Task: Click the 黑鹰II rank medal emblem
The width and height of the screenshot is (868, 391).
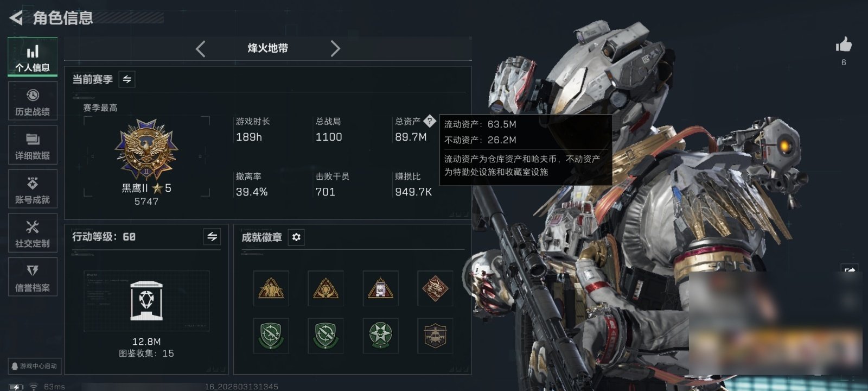Action: (146, 150)
